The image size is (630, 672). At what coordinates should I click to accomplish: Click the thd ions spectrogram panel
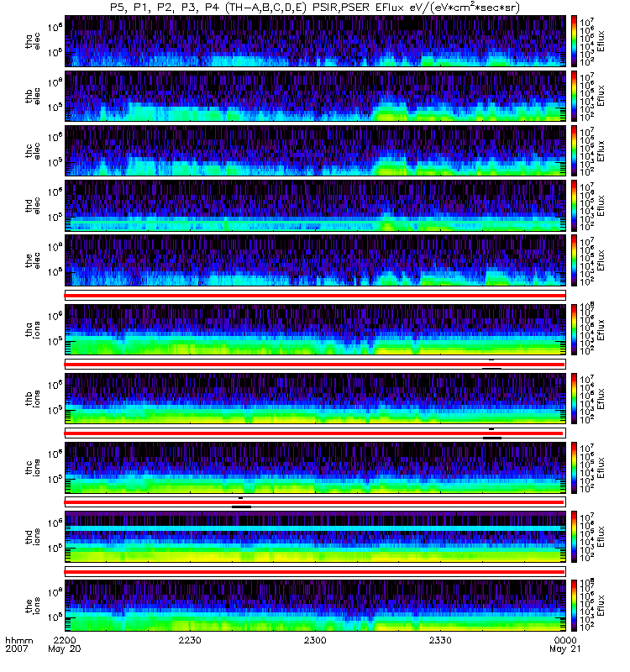(315, 537)
